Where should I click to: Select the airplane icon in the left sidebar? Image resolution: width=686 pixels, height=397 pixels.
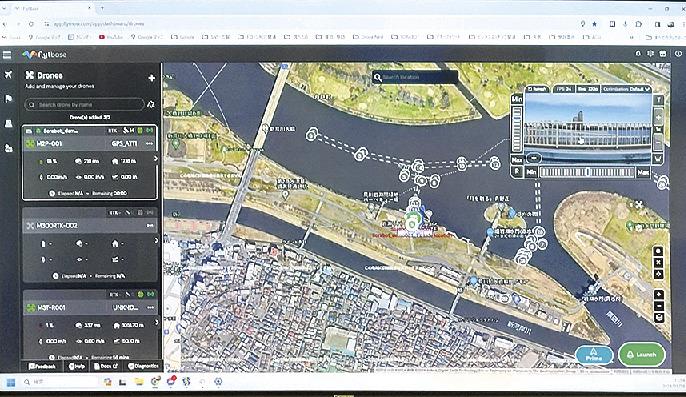pyautogui.click(x=8, y=75)
